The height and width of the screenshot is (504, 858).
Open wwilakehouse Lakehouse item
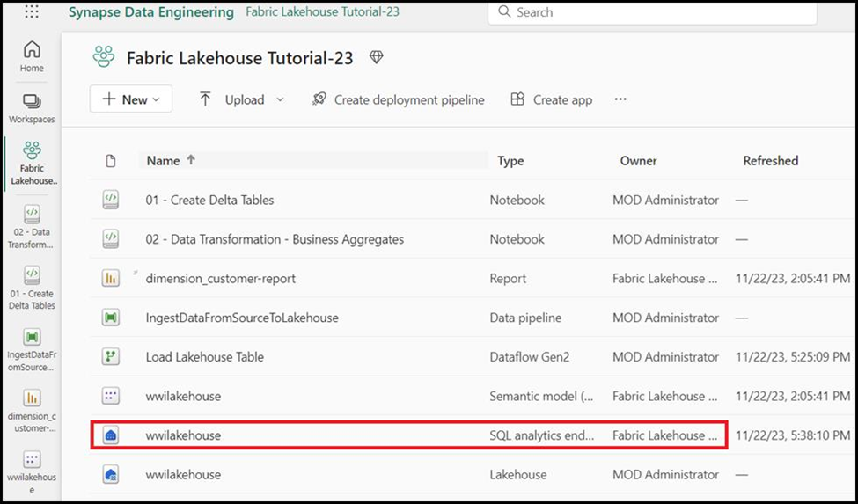click(183, 474)
